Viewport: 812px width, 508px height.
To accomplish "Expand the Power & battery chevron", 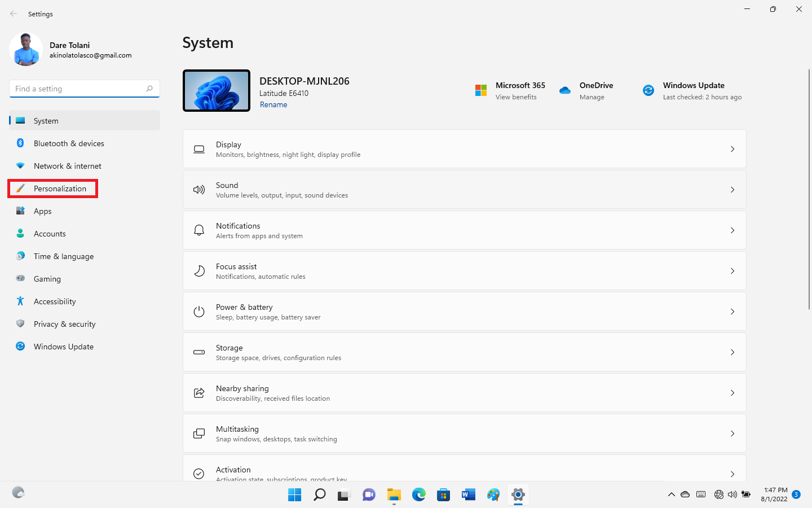I will tap(732, 312).
